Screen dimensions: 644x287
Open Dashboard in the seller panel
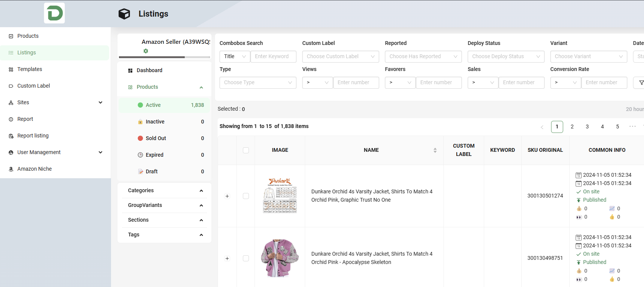pos(164,71)
